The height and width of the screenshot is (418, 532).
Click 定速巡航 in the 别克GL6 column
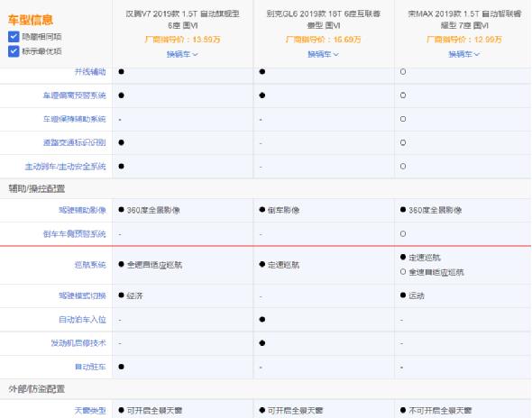[284, 265]
